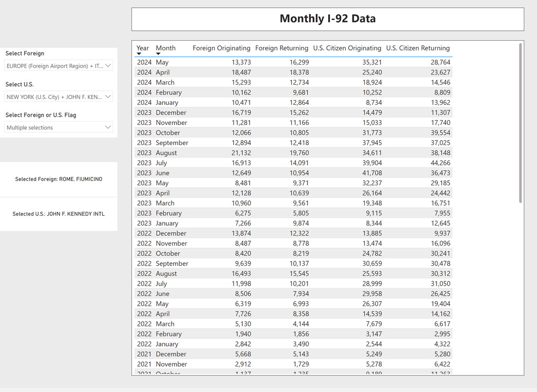The width and height of the screenshot is (537, 392).
Task: Expand the Select U.S. dropdown
Action: [58, 97]
